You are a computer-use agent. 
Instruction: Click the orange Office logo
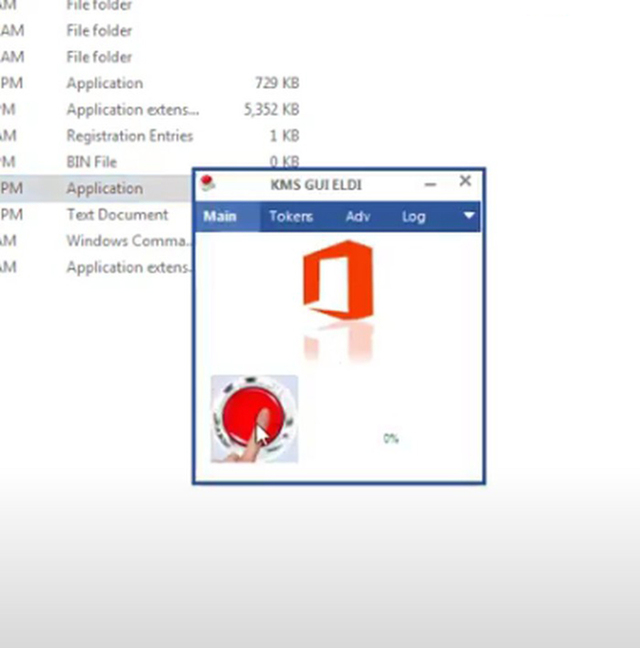coord(338,280)
